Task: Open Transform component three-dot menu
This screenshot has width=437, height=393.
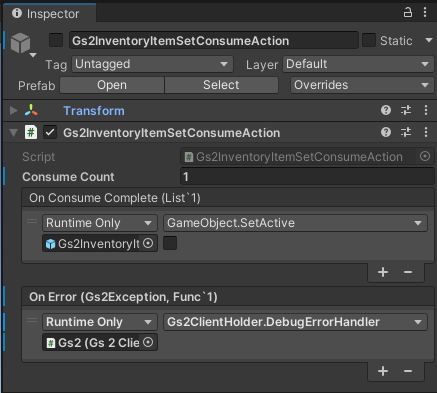Action: [426, 110]
